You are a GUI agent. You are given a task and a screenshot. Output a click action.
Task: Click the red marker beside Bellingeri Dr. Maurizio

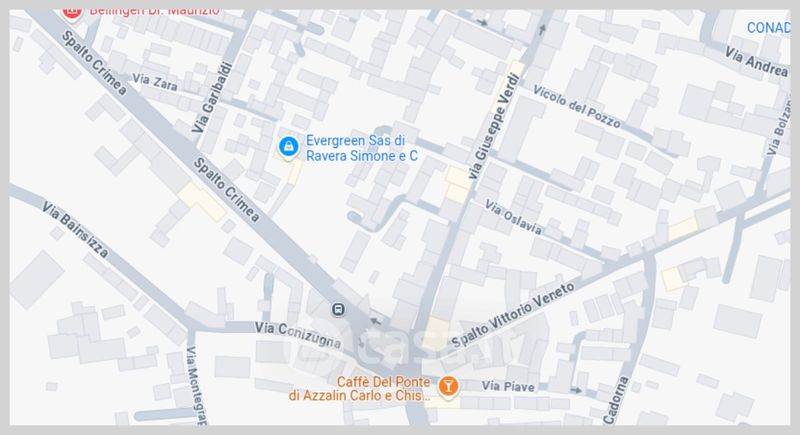pos(72,13)
